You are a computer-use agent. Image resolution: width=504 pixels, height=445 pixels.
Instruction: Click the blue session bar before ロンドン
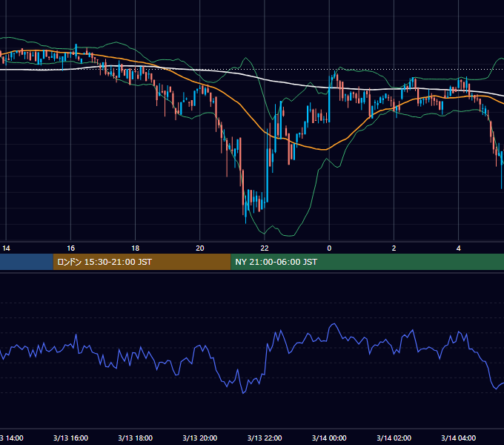coord(27,262)
